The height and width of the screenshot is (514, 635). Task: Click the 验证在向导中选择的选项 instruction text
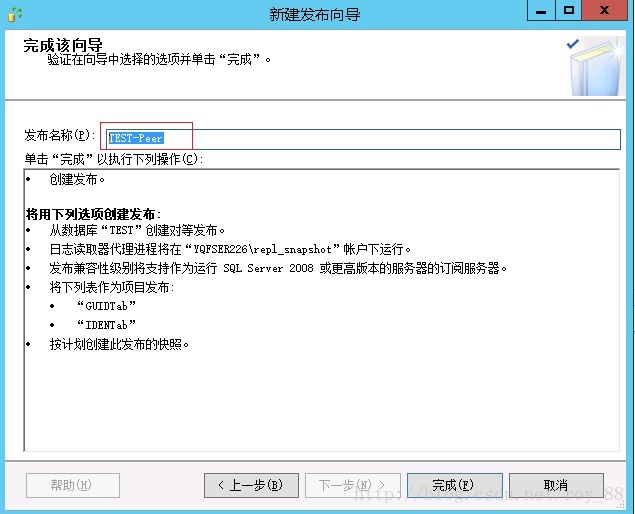pos(159,60)
